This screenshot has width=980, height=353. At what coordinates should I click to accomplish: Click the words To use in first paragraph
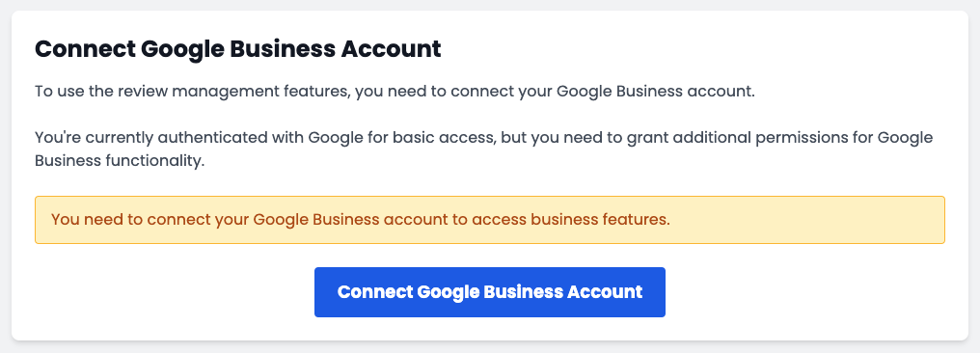pyautogui.click(x=54, y=92)
